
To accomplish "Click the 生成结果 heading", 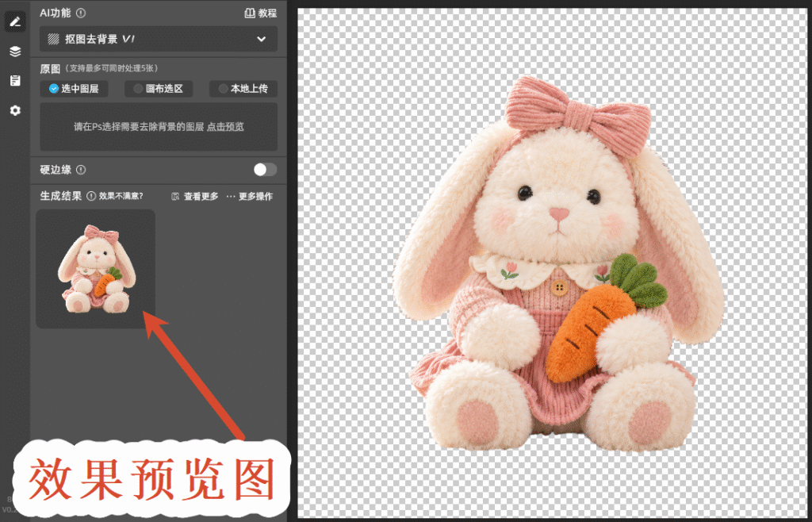I will 61,196.
